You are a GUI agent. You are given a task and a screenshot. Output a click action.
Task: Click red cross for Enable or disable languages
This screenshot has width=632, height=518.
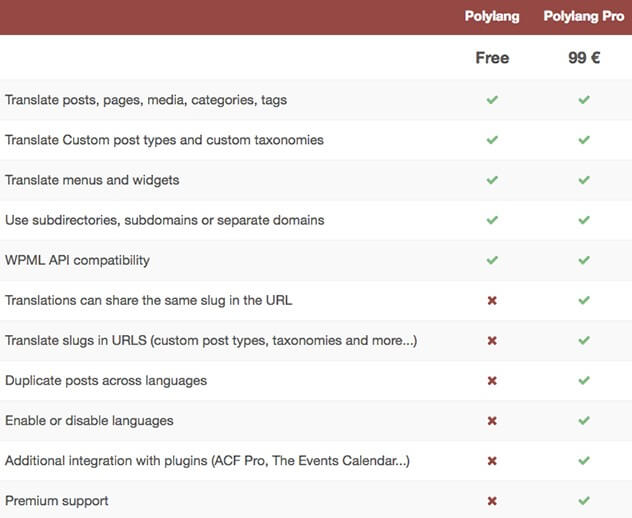pyautogui.click(x=492, y=421)
